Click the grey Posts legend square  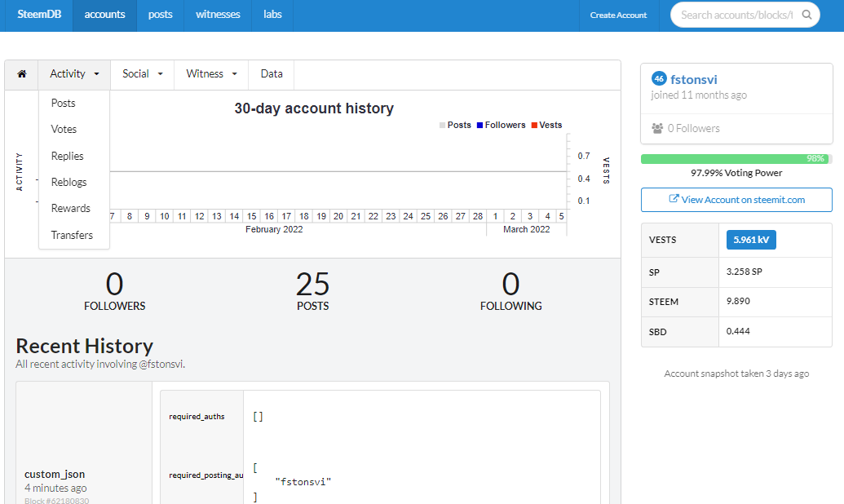coord(443,125)
